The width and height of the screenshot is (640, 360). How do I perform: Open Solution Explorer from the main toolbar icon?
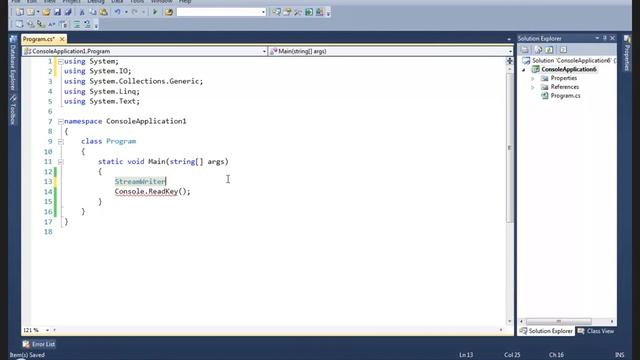[276, 12]
